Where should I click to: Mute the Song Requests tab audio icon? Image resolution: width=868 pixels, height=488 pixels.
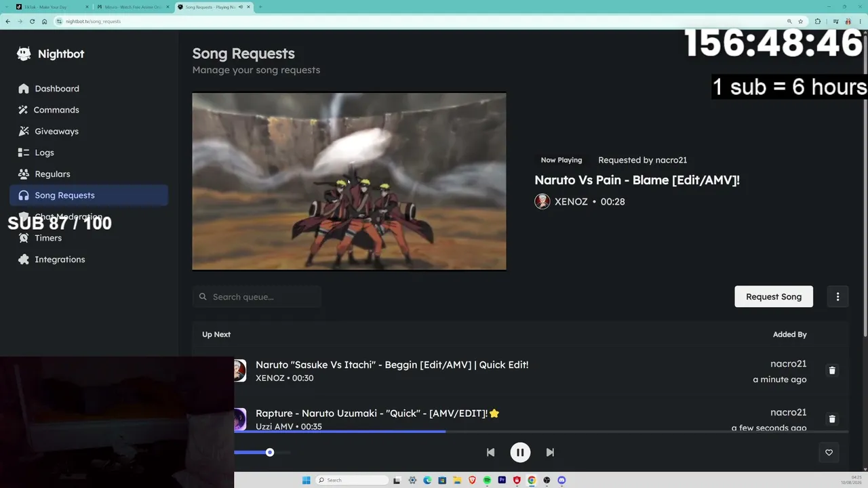(240, 7)
